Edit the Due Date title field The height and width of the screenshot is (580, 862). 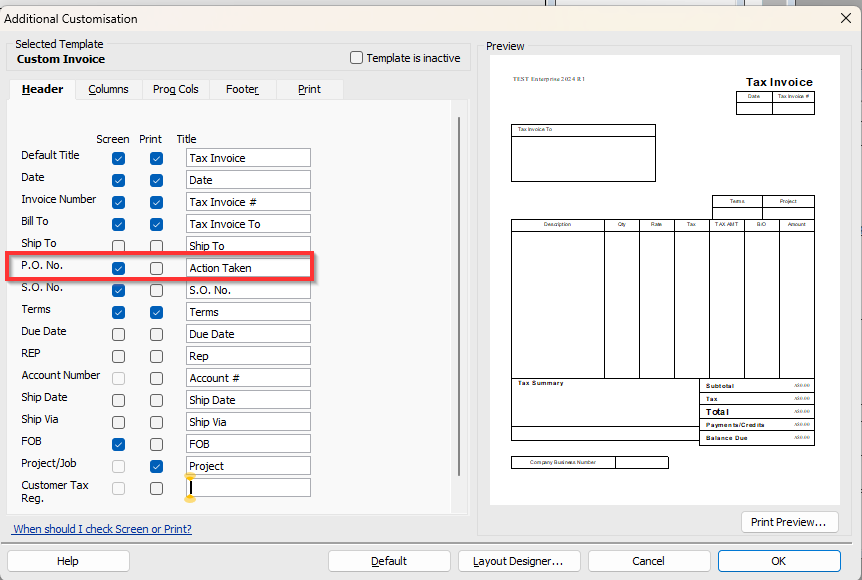tap(248, 334)
